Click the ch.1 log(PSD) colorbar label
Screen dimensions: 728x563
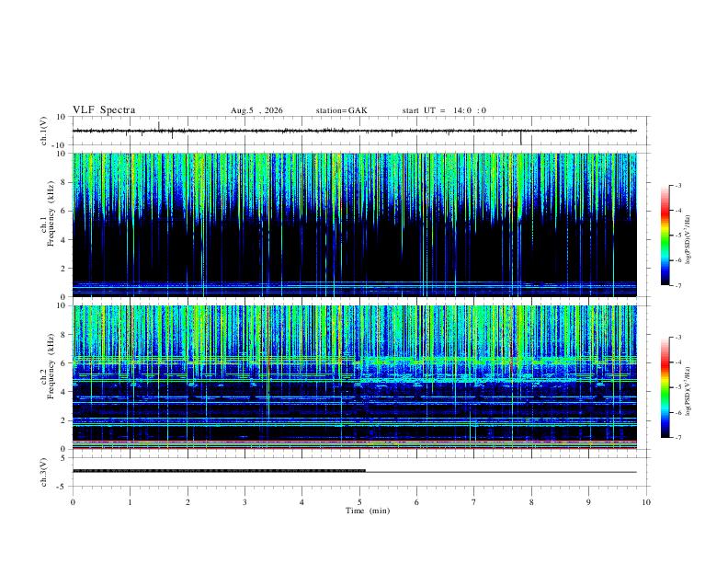pyautogui.click(x=688, y=239)
